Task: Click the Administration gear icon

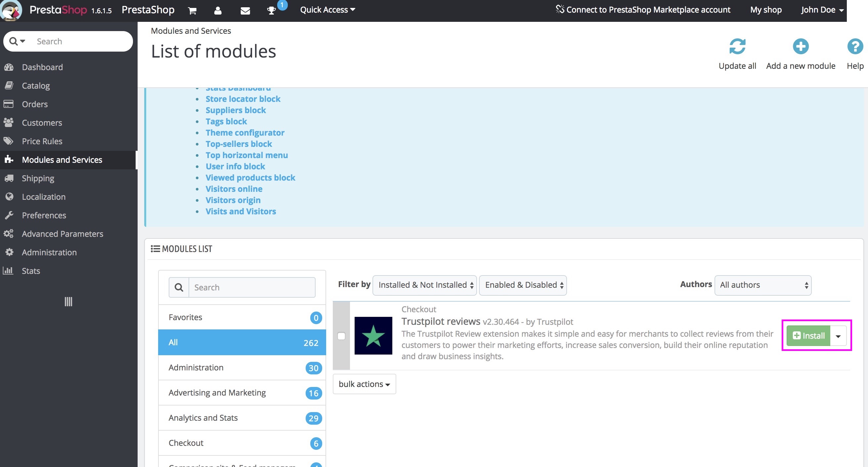Action: click(x=10, y=252)
